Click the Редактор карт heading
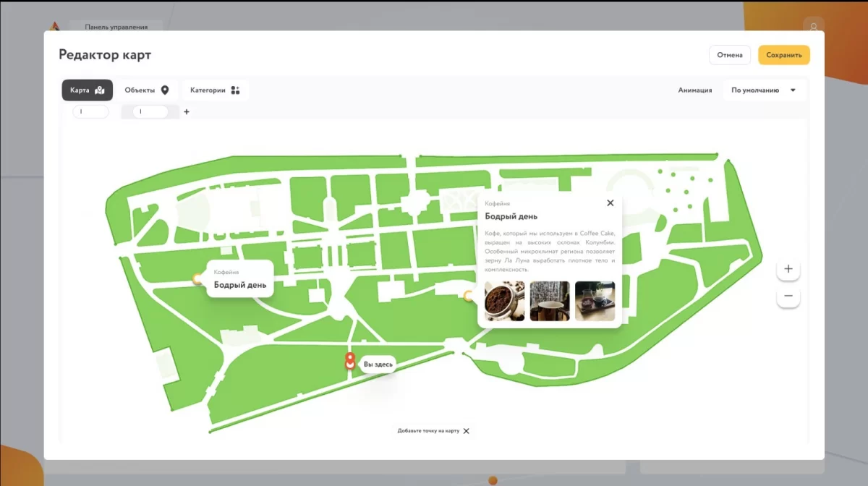The width and height of the screenshot is (868, 486). click(105, 55)
